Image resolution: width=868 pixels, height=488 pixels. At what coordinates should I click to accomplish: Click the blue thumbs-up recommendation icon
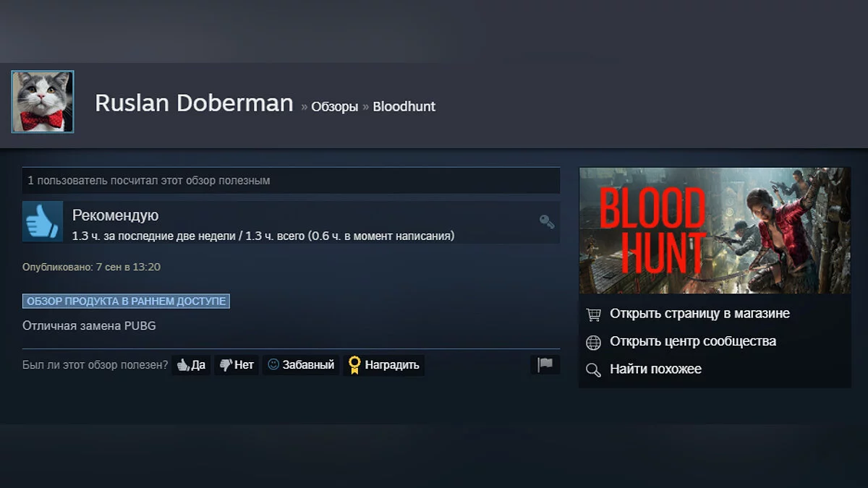(43, 221)
